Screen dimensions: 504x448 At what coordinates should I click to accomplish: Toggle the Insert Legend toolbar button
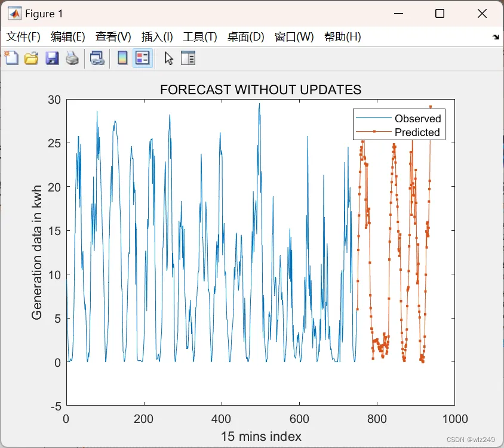point(143,58)
